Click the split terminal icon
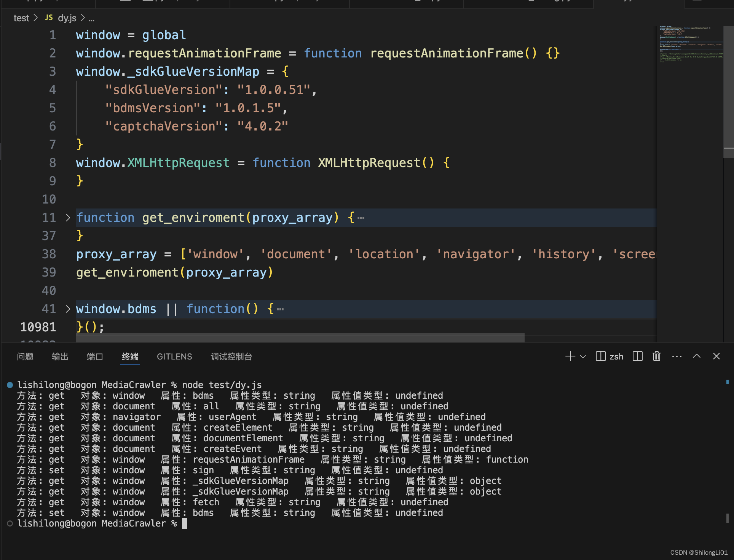The height and width of the screenshot is (560, 734). [x=637, y=356]
